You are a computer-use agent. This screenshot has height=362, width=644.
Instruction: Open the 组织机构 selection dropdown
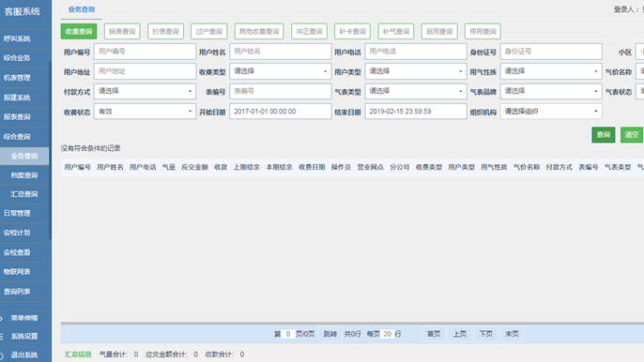[x=551, y=112]
